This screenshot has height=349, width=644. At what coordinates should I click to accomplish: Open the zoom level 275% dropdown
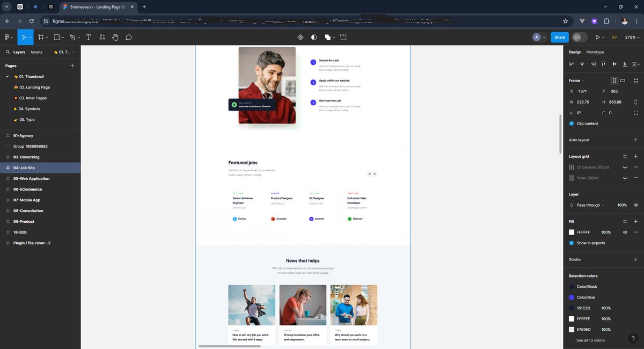(632, 37)
